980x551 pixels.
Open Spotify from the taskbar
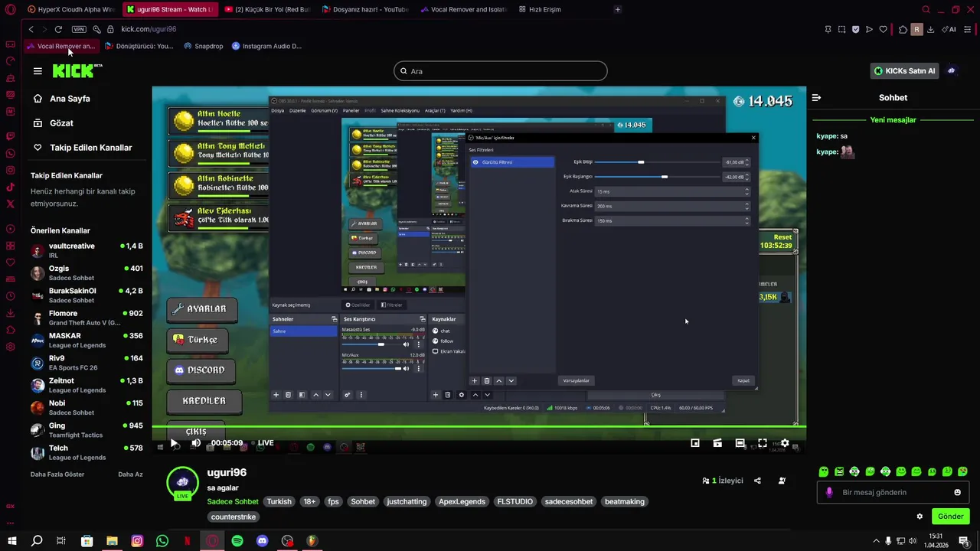(x=237, y=541)
